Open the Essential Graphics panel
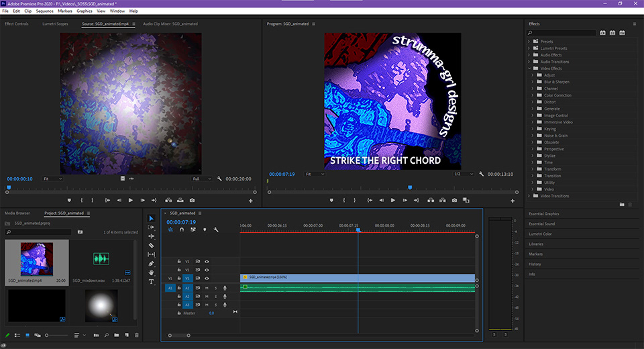The image size is (644, 349). coord(544,213)
